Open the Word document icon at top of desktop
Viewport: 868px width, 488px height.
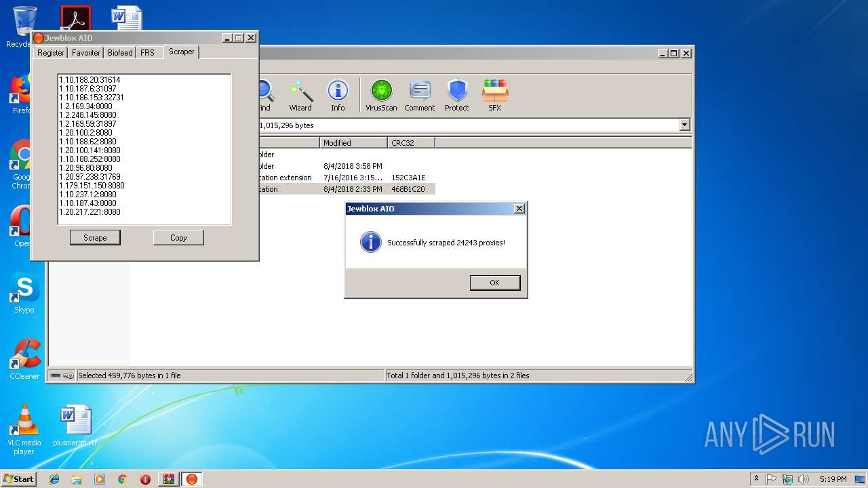pyautogui.click(x=127, y=19)
